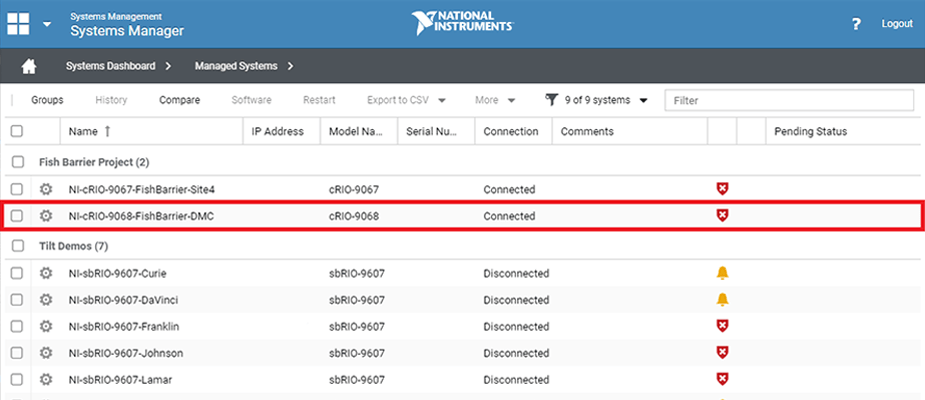Check the Fish Barrier Project group checkbox
The width and height of the screenshot is (925, 400).
pos(18,162)
